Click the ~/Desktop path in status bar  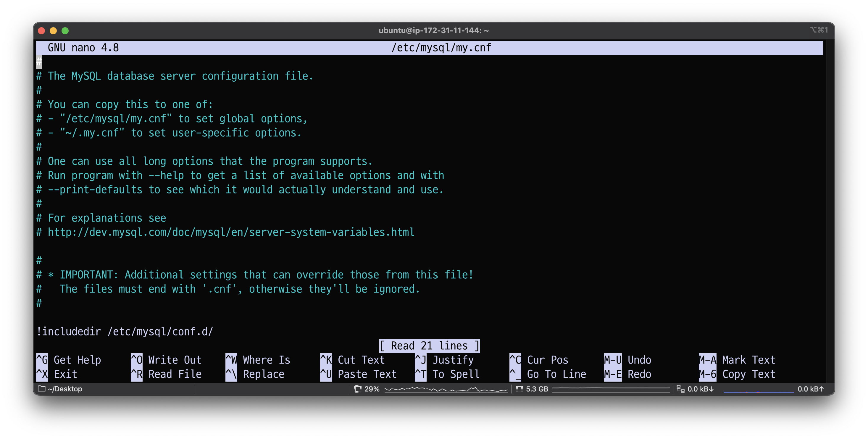[x=65, y=389]
